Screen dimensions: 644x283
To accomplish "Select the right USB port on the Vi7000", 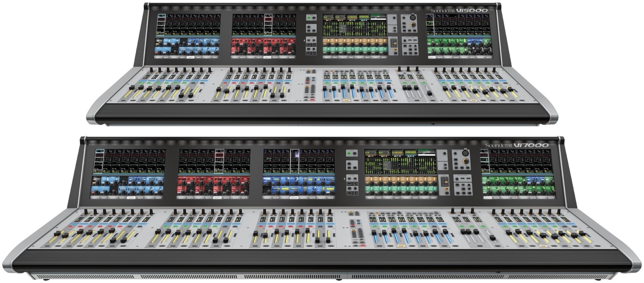I will [468, 179].
